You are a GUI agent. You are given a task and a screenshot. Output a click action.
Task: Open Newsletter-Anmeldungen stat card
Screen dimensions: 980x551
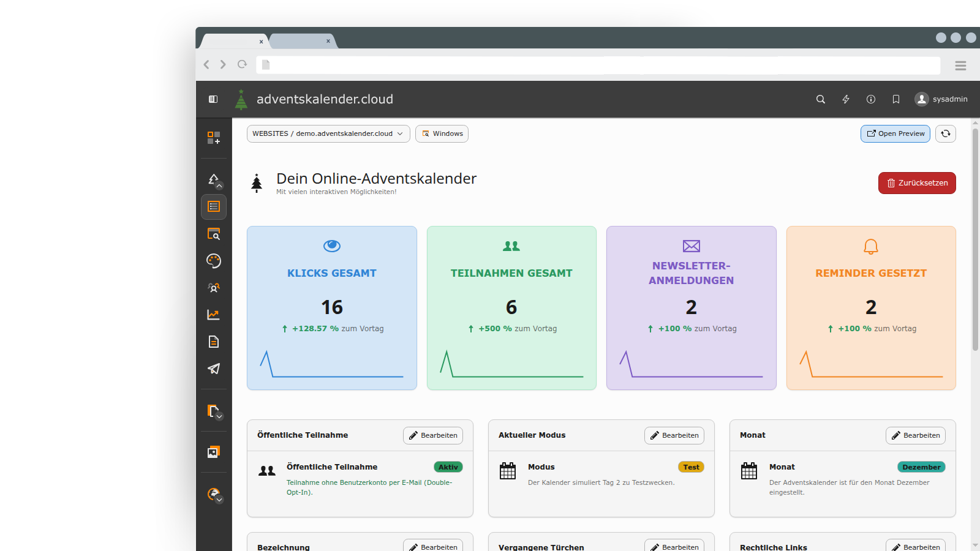(x=692, y=308)
